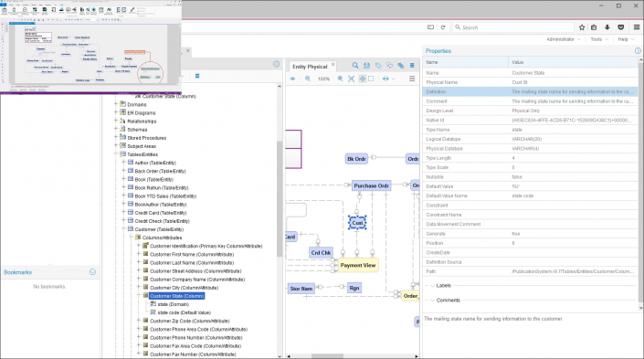The image size is (644, 359).
Task: Bookmark this page with the star
Action: pos(582,27)
